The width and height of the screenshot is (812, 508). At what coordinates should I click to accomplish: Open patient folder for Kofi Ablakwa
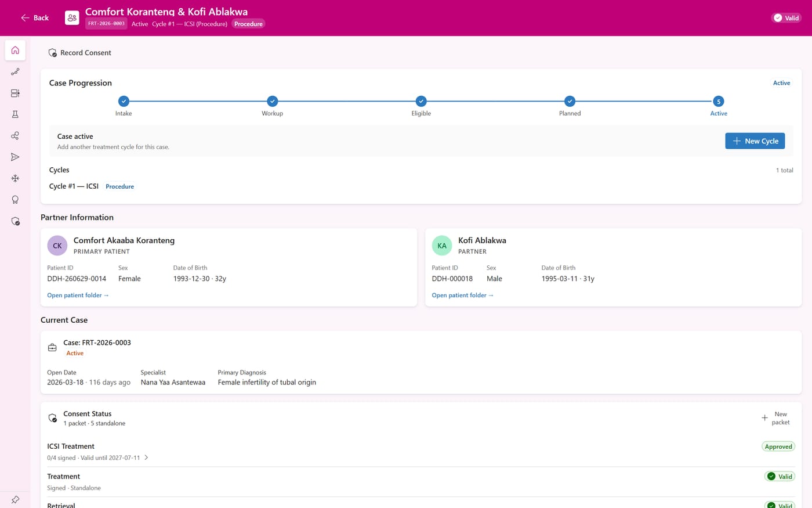coord(462,296)
